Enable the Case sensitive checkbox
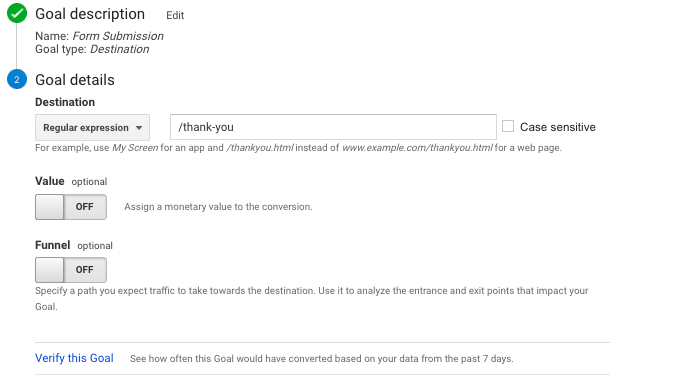The image size is (684, 379). 508,126
